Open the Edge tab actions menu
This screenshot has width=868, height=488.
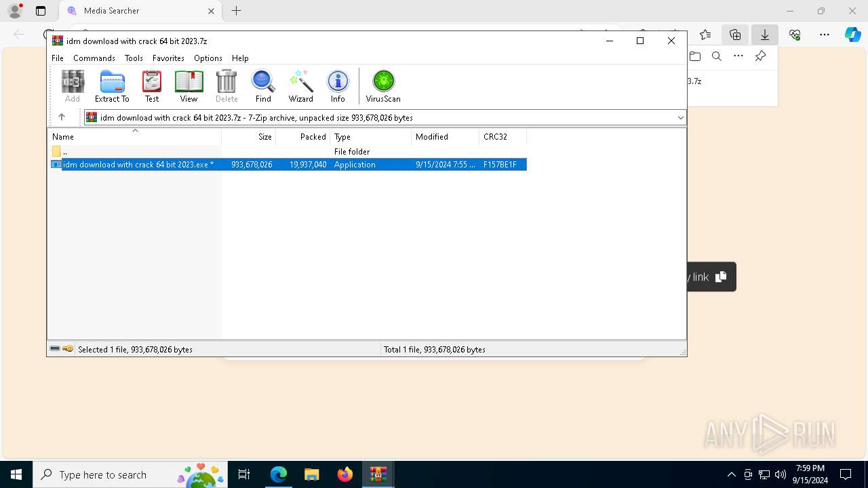(x=41, y=11)
